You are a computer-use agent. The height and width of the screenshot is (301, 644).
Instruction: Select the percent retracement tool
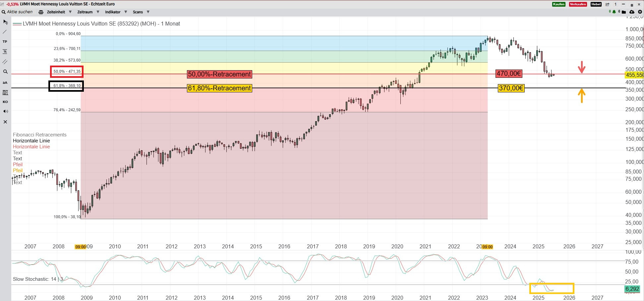coord(5,52)
